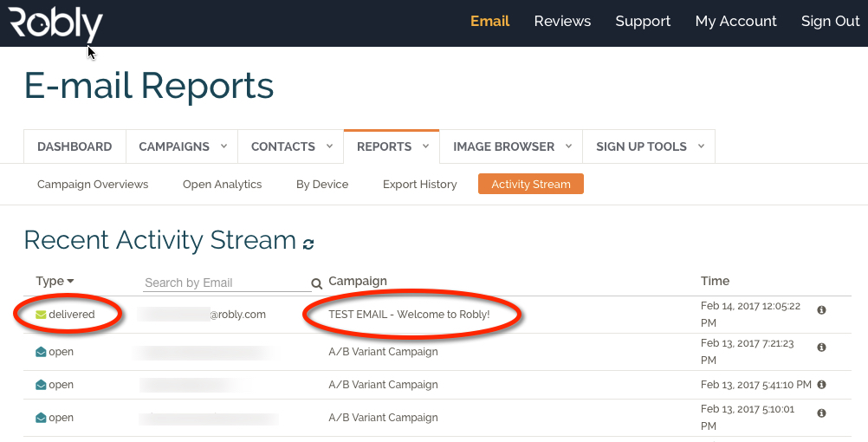Viewport: 868px width, 442px height.
Task: Click open envelope icon in 7:21:23 row
Action: tap(41, 352)
